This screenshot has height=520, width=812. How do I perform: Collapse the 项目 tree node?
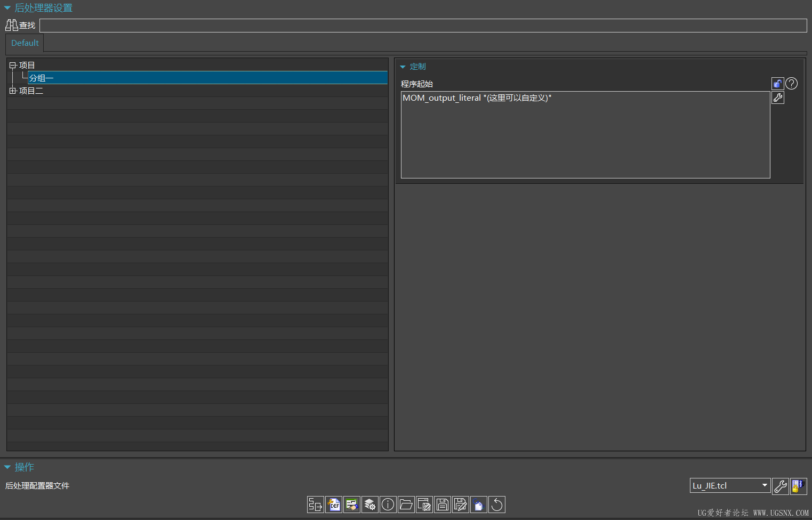[x=13, y=66]
